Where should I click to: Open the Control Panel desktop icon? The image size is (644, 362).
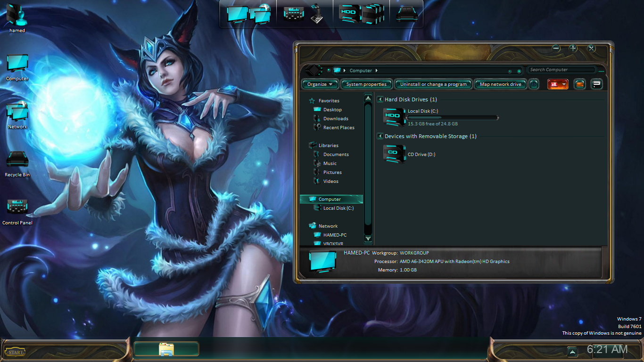coord(17,207)
